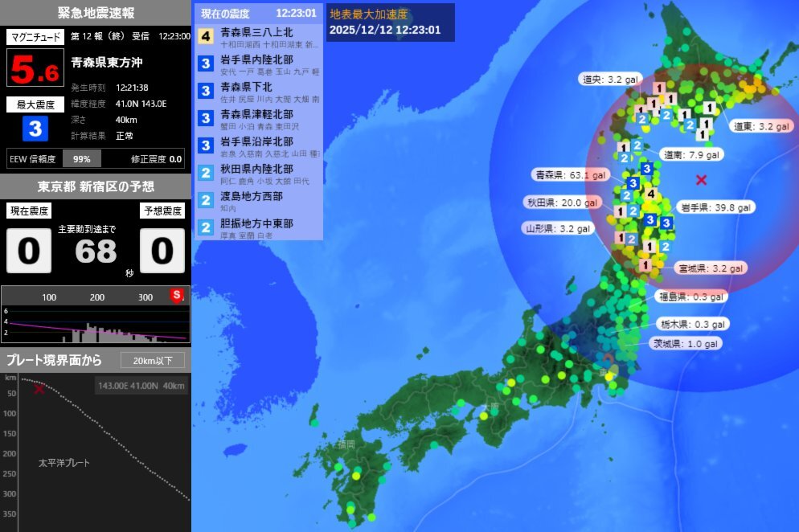
Task: Click the intensity 3 icon for 岩手県内陸北部
Action: click(x=203, y=63)
